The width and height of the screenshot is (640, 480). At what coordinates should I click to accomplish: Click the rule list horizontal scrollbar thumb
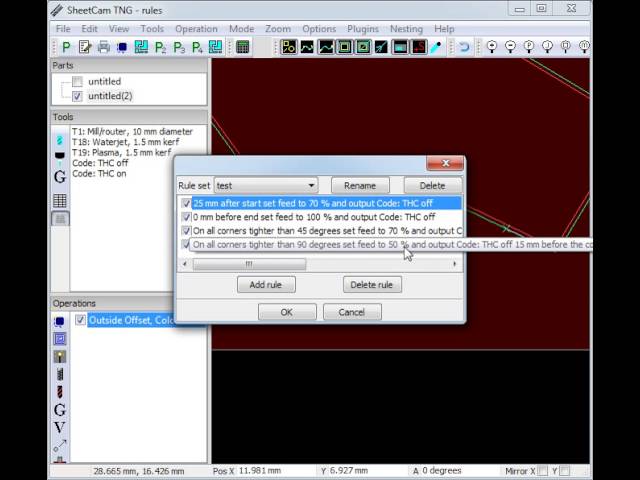tap(249, 264)
